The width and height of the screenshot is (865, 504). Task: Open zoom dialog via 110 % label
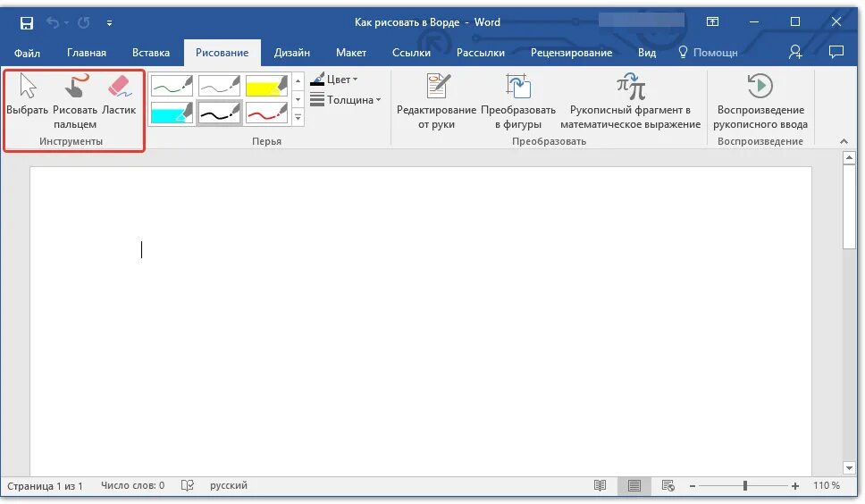(x=826, y=486)
